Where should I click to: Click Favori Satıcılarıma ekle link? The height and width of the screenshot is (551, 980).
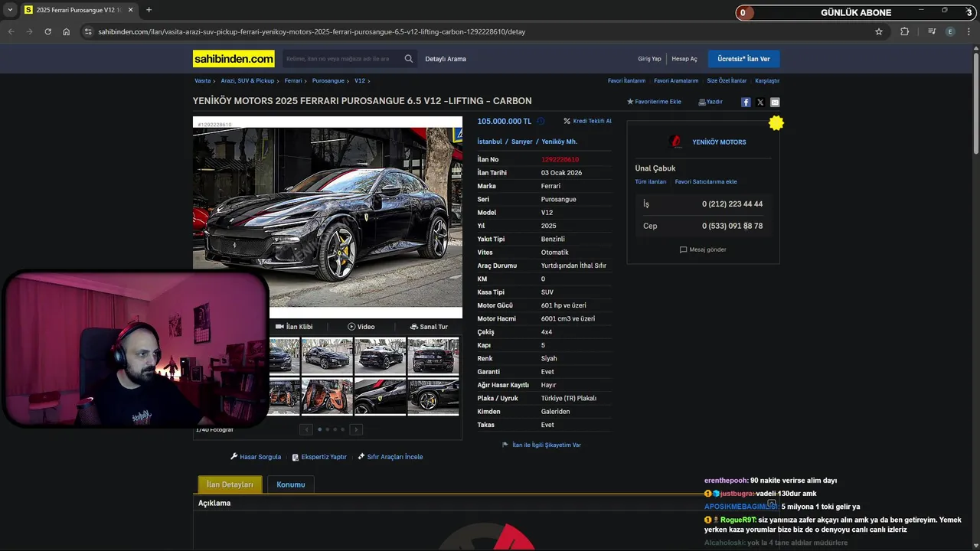pyautogui.click(x=706, y=181)
